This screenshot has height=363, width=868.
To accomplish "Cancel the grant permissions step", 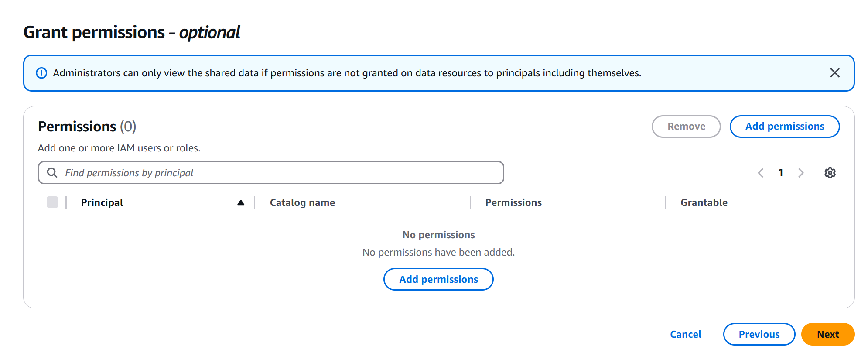I will coord(685,334).
